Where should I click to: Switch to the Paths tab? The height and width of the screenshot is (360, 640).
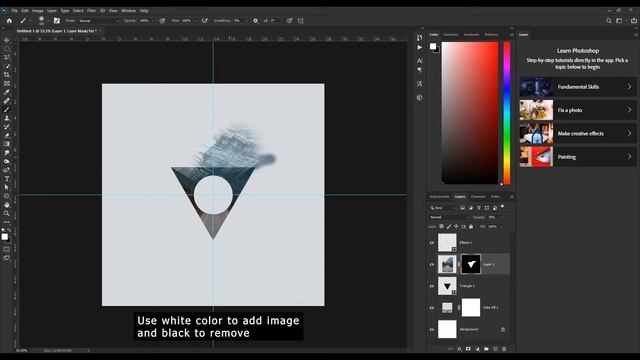click(495, 197)
